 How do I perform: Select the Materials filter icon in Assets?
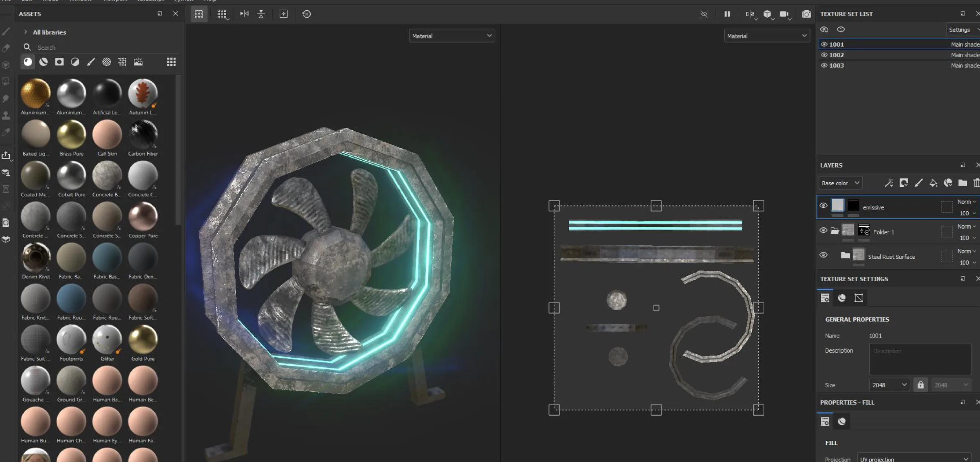28,62
